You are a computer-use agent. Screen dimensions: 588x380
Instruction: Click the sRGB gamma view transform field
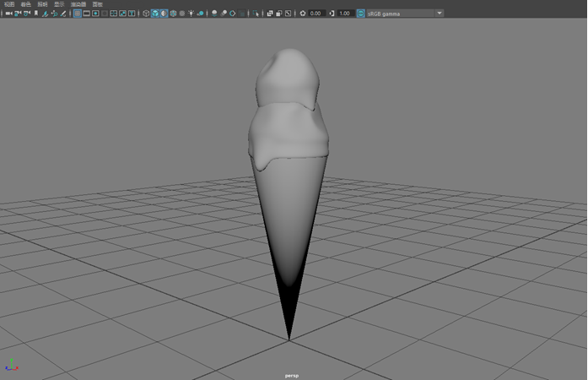pyautogui.click(x=400, y=14)
